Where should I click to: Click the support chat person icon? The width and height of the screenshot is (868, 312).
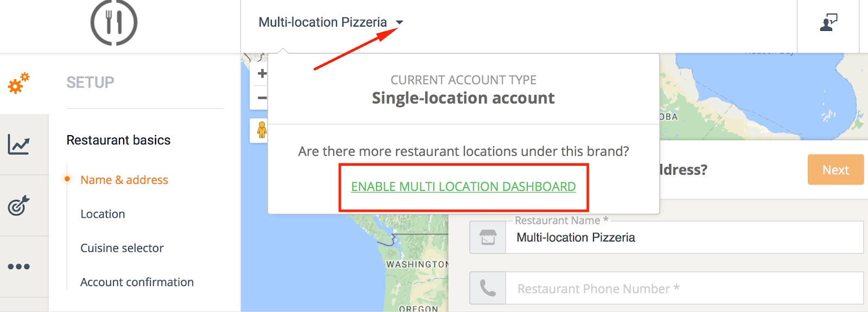(x=828, y=23)
